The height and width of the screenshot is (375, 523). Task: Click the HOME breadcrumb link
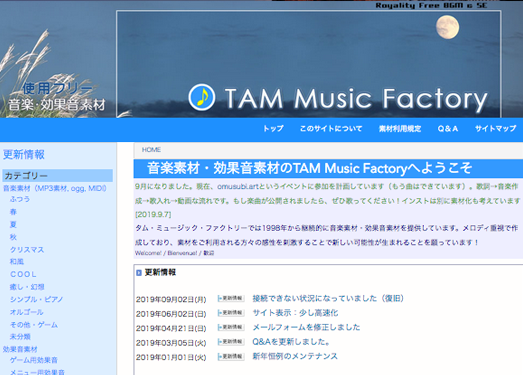pos(151,149)
